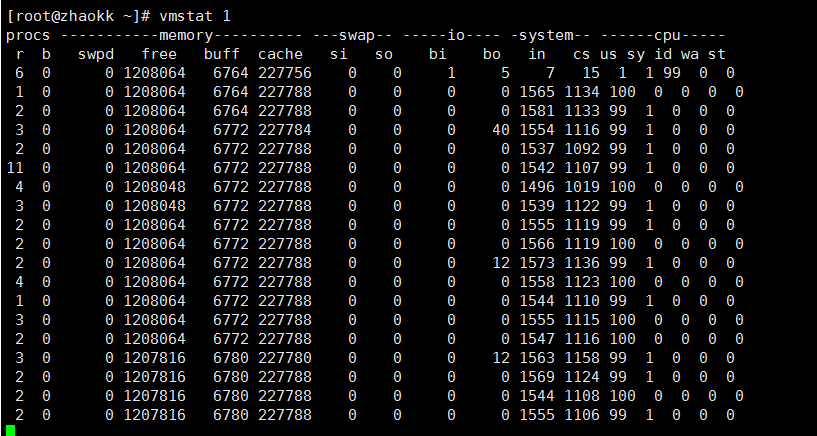The width and height of the screenshot is (817, 436).
Task: Select the 'bo' column header
Action: 492,54
